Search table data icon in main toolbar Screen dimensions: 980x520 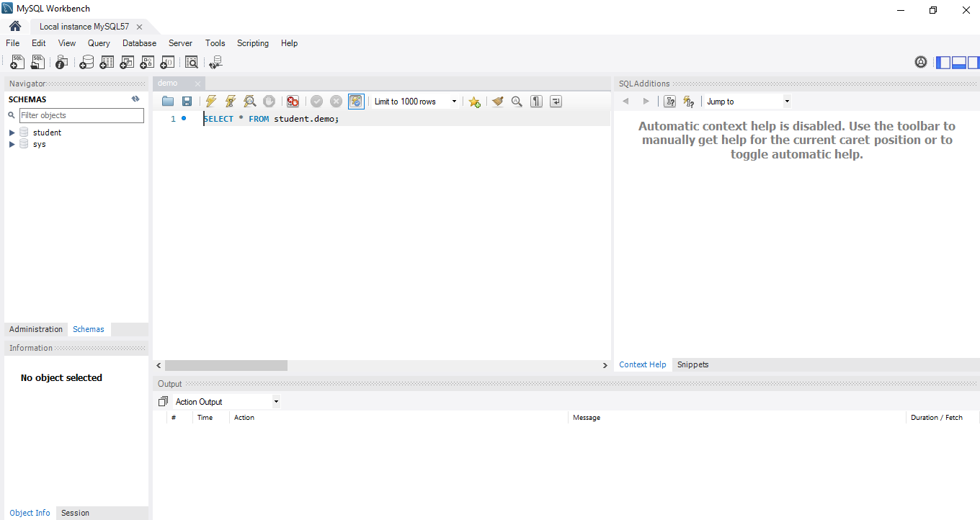[x=192, y=63]
